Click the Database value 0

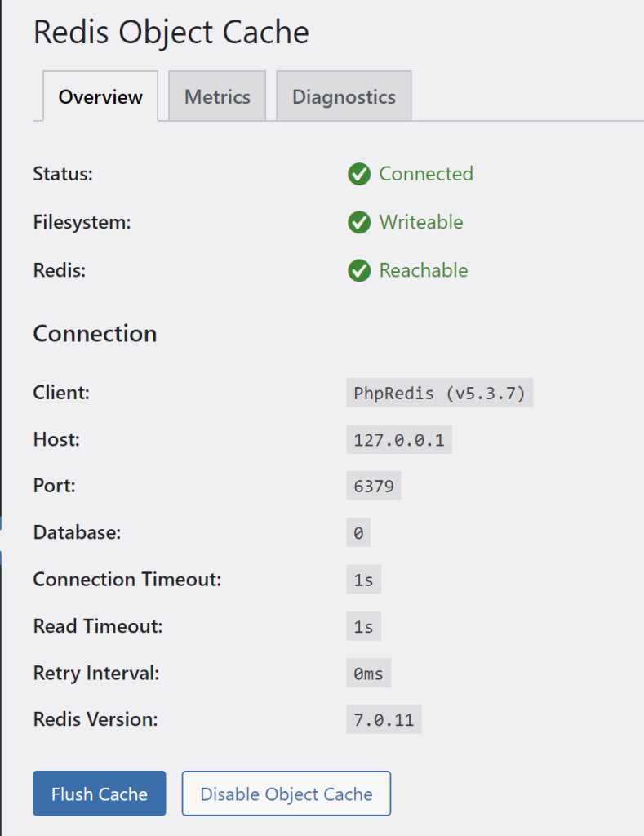point(357,532)
